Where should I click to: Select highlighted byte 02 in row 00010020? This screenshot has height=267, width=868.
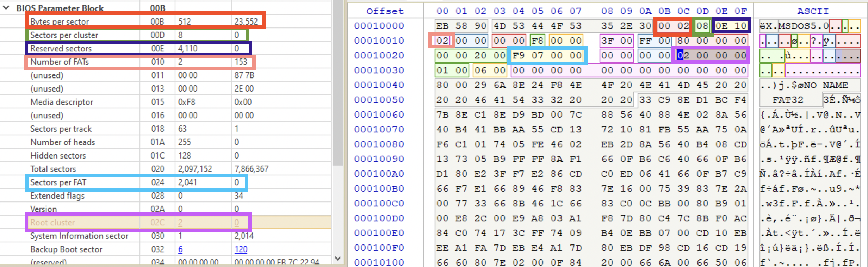coord(683,55)
